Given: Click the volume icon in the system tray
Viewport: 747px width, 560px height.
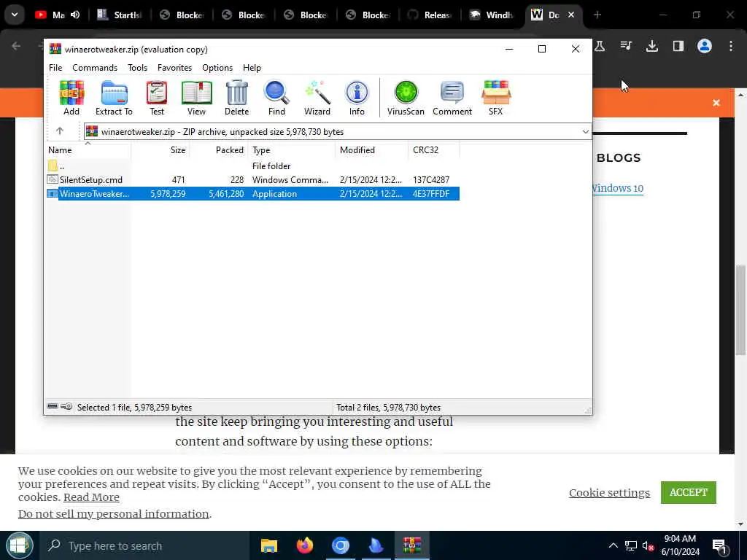Looking at the screenshot, I should (648, 546).
